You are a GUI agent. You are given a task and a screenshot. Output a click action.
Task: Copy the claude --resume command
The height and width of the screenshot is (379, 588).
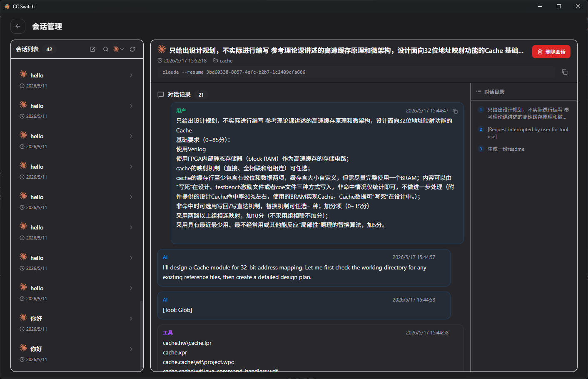[565, 72]
